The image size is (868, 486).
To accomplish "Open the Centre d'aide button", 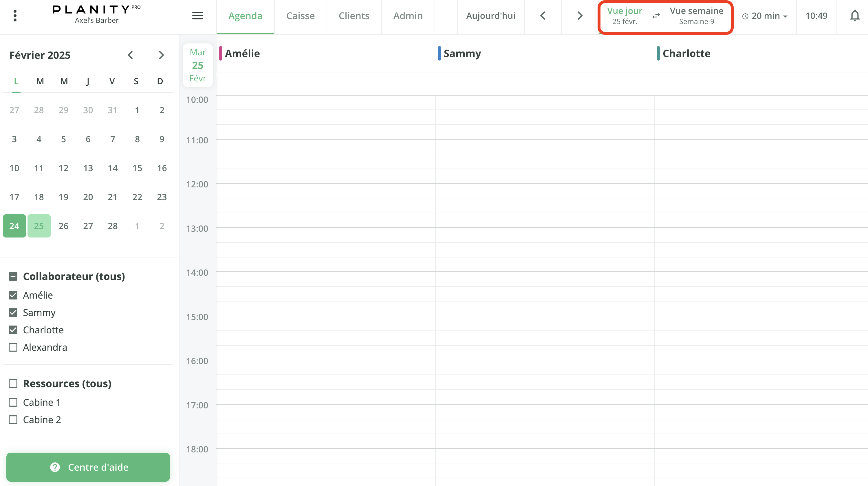I will (88, 467).
